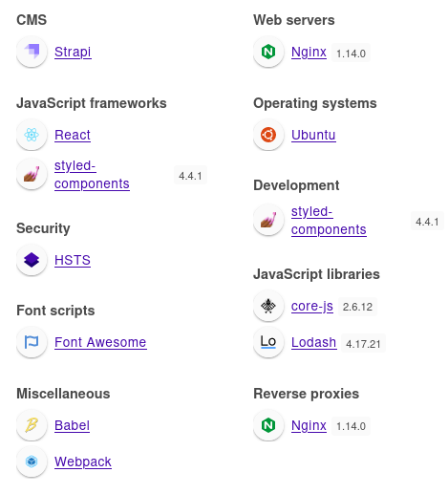Open the Font Awesome link
Viewport: 448px width, 494px height.
pos(100,342)
